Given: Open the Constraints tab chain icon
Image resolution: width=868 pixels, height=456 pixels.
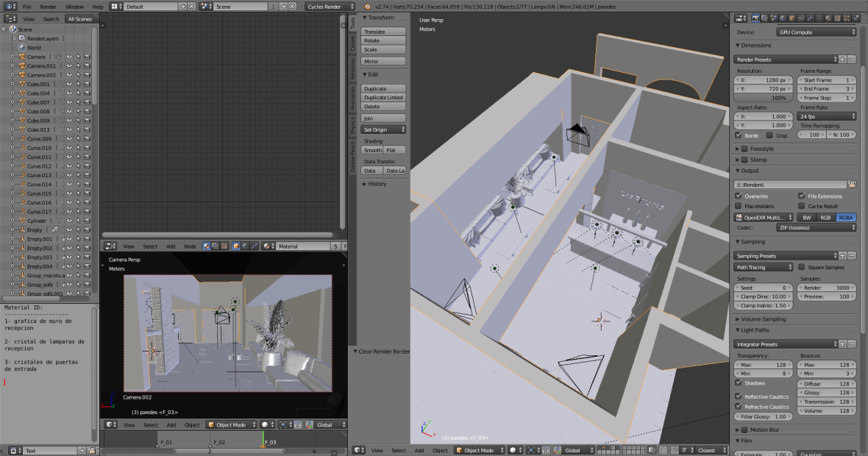Looking at the screenshot, I should click(x=802, y=18).
